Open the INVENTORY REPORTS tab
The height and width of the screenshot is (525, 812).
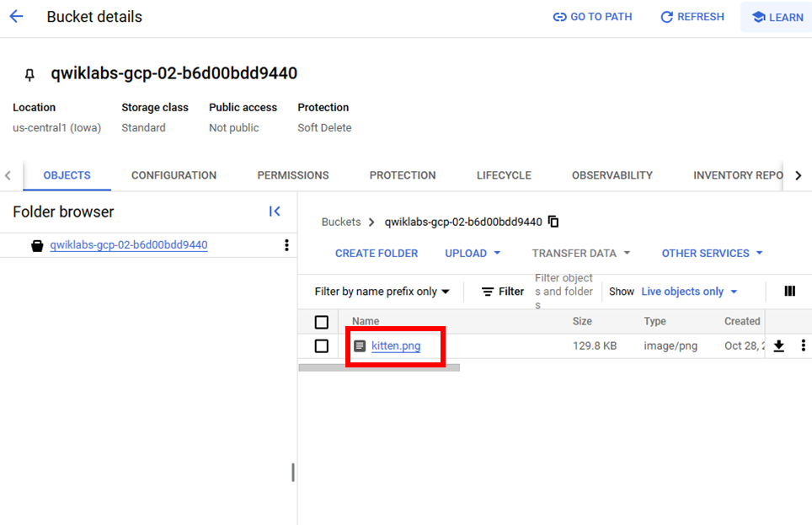[x=737, y=175]
